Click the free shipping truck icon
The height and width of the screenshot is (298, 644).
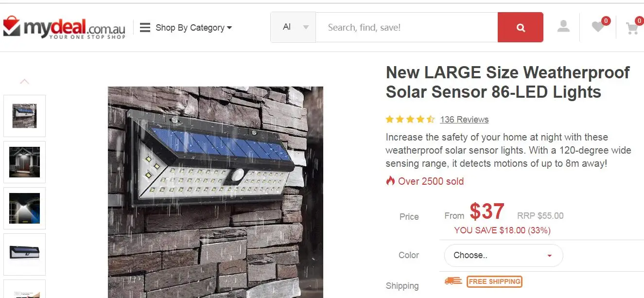(x=453, y=281)
